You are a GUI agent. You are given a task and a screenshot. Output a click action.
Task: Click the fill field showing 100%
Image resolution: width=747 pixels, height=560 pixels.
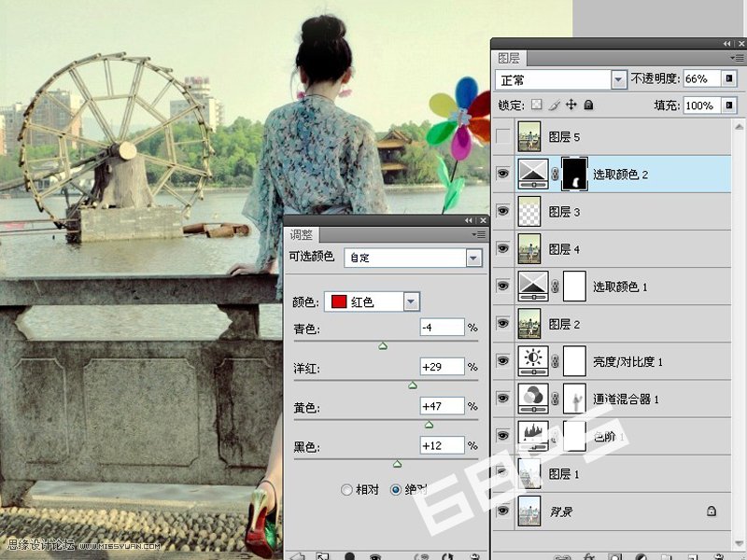click(x=702, y=105)
